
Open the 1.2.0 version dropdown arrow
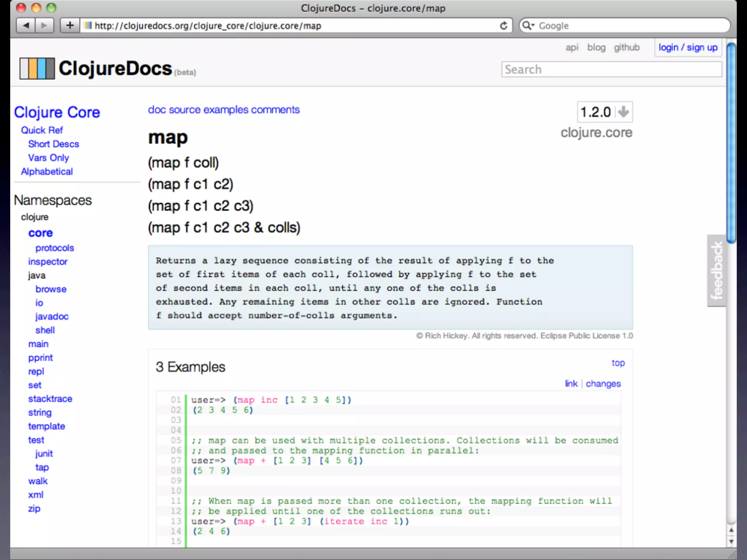[623, 112]
